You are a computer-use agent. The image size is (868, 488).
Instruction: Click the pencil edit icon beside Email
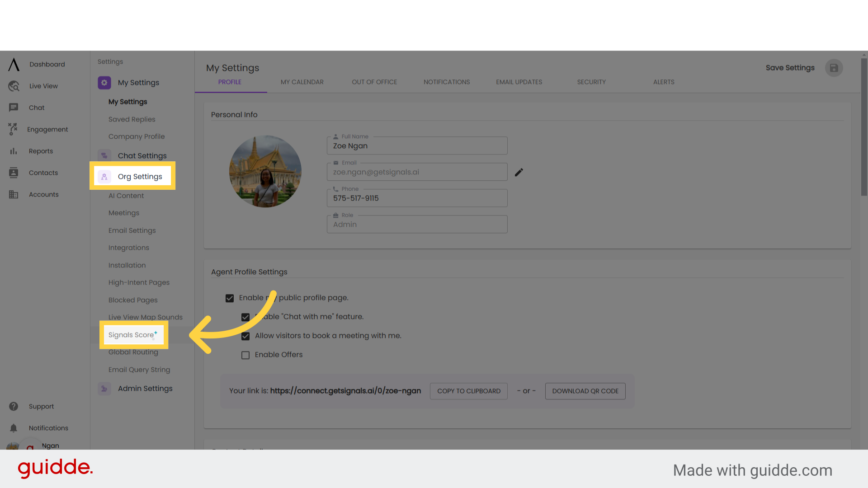click(x=519, y=172)
